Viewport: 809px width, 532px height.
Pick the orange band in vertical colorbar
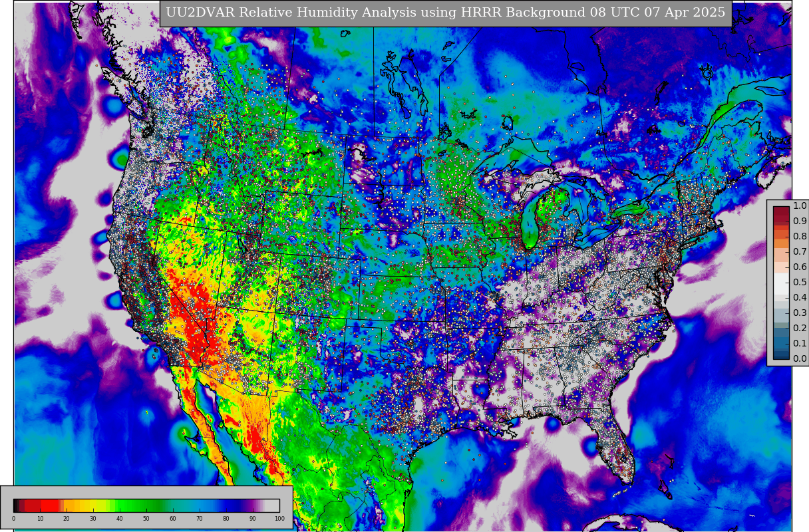(781, 243)
